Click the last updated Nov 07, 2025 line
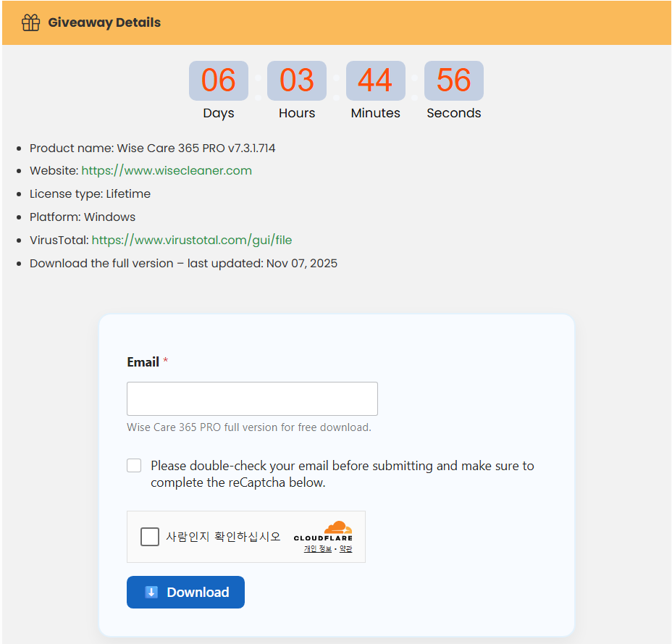This screenshot has width=672, height=644. point(183,263)
